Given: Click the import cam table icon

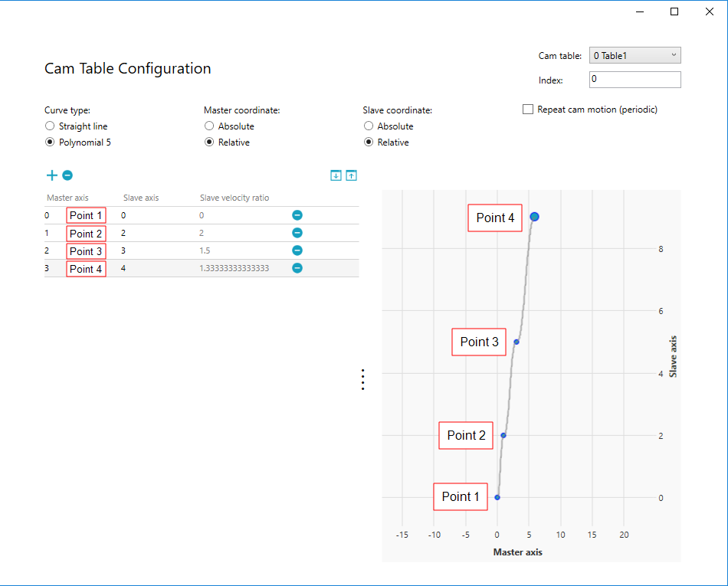Looking at the screenshot, I should click(x=336, y=175).
